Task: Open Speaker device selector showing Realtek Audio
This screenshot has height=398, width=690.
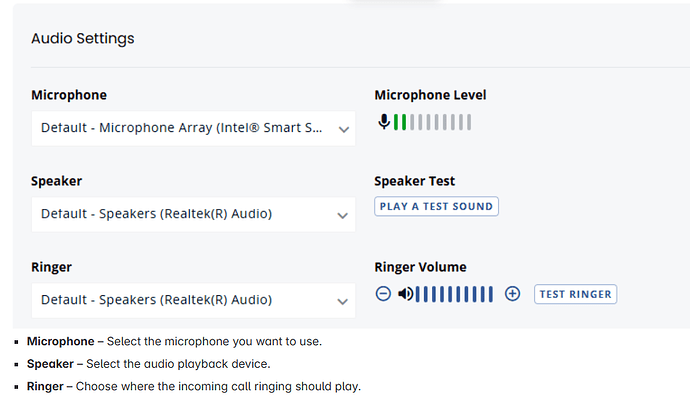Action: 193,214
